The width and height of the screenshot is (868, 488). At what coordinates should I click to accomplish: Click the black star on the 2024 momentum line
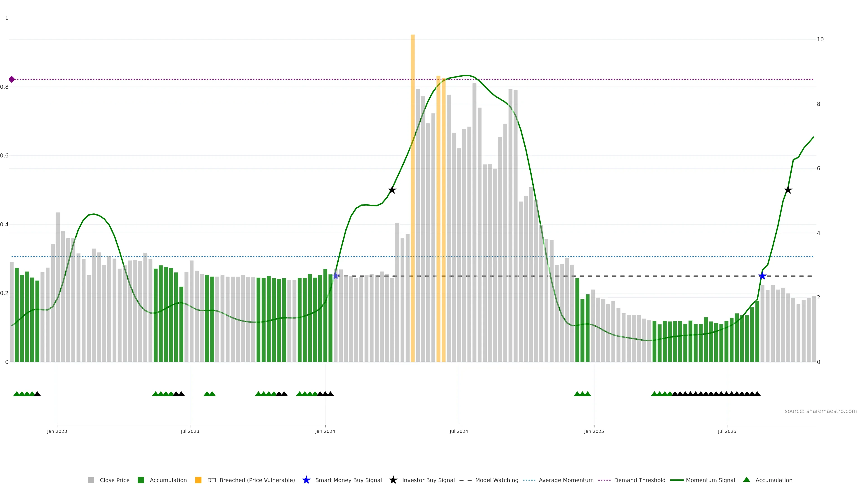pos(392,190)
